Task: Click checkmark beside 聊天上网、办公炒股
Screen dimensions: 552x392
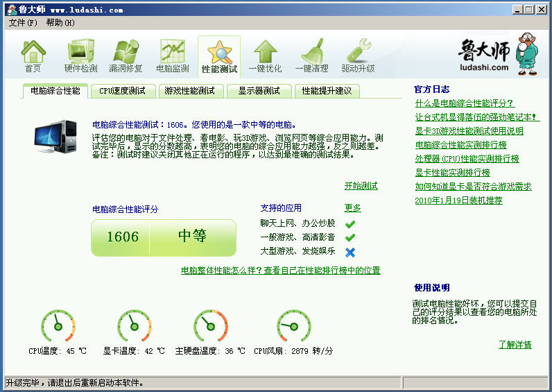Action: click(350, 224)
